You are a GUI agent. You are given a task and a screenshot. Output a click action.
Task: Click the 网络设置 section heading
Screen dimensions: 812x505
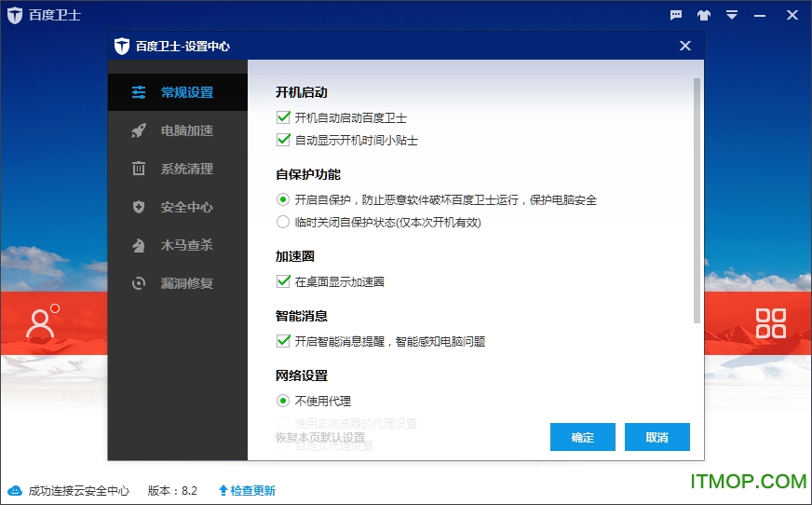pos(302,375)
